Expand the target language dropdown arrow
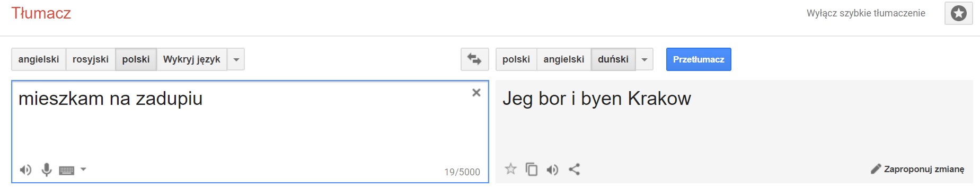 (x=644, y=59)
